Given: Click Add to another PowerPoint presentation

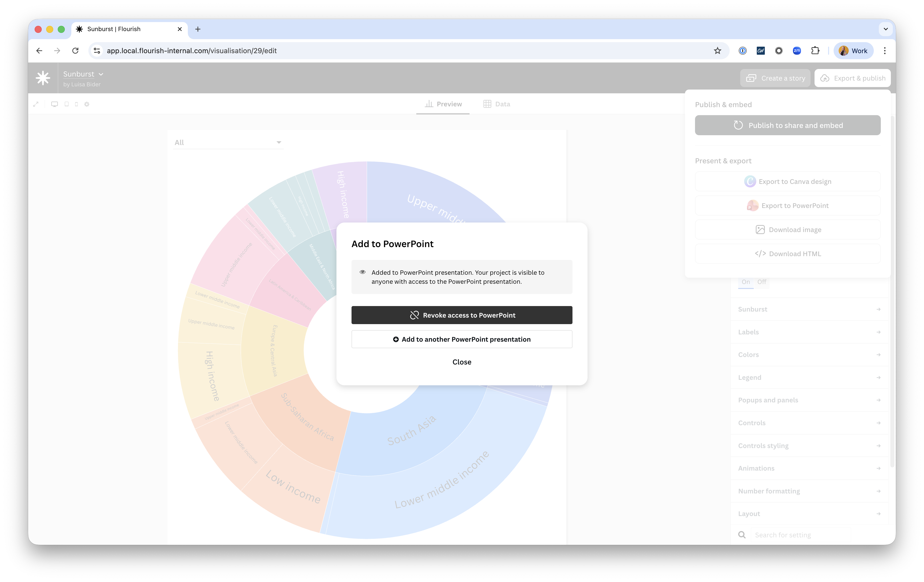Looking at the screenshot, I should 461,339.
